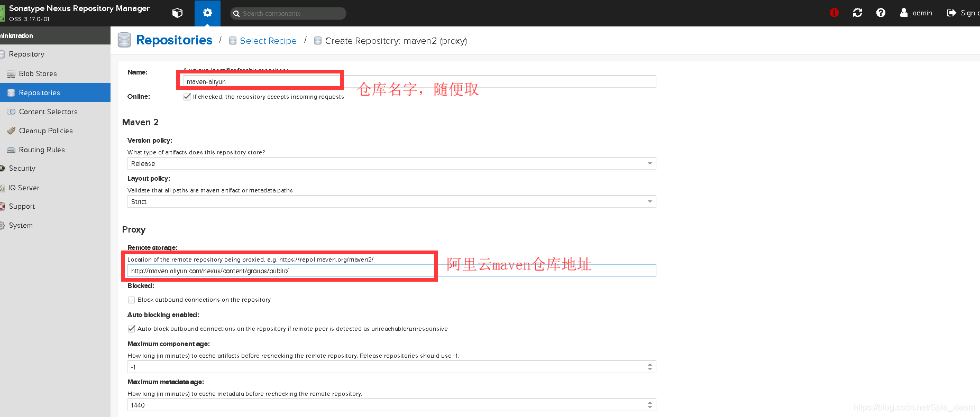980x417 pixels.
Task: Click the Sonatype Nexus Repository Manager title
Action: tap(79, 8)
